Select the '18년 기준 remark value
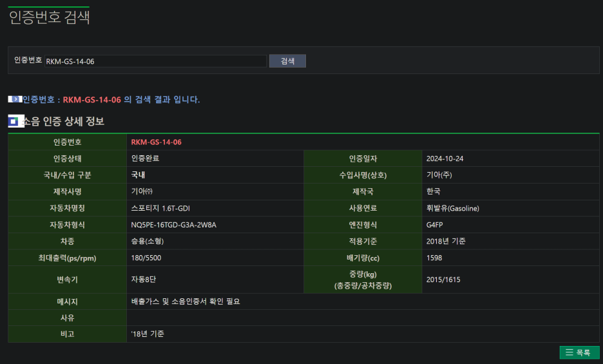Screen dimensions: 603x364 coord(148,334)
